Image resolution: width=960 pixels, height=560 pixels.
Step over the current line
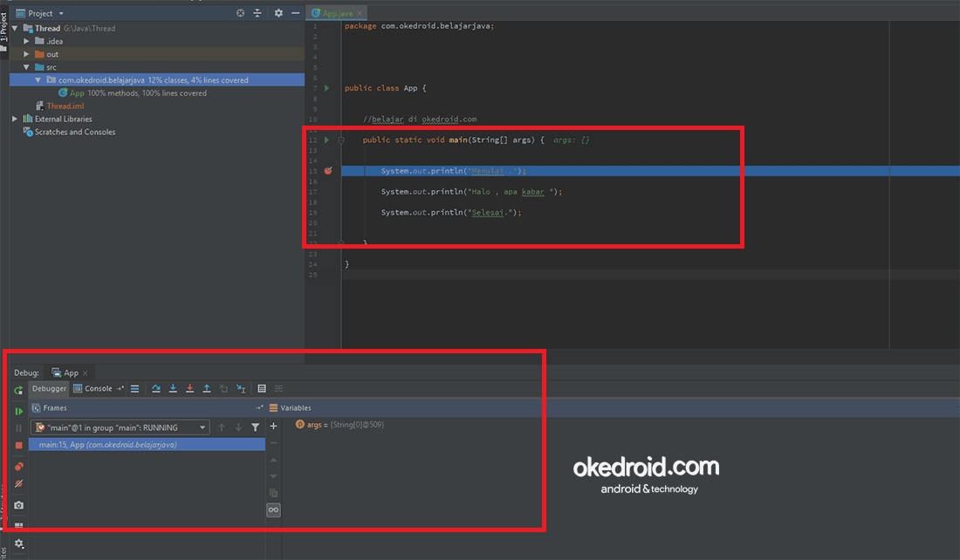point(156,388)
